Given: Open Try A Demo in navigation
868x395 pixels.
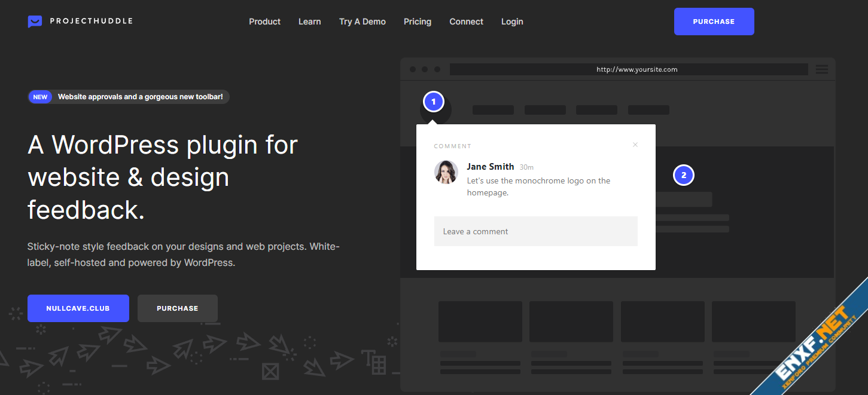Looking at the screenshot, I should tap(363, 22).
